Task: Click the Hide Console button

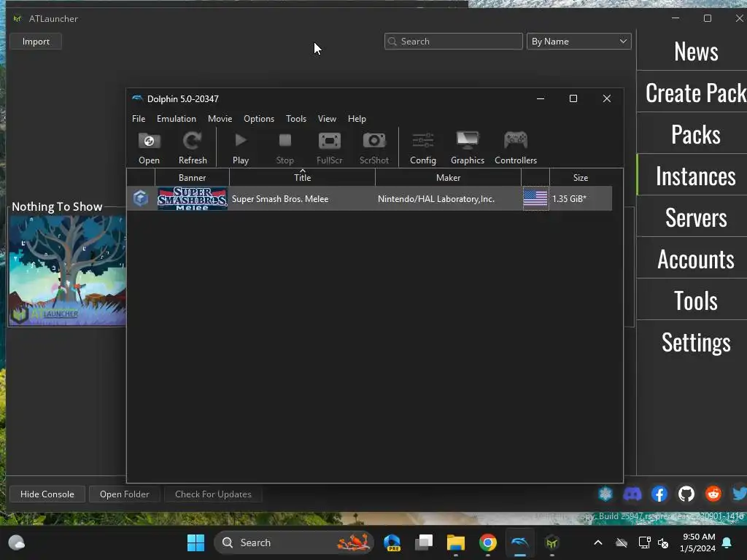Action: pos(47,494)
